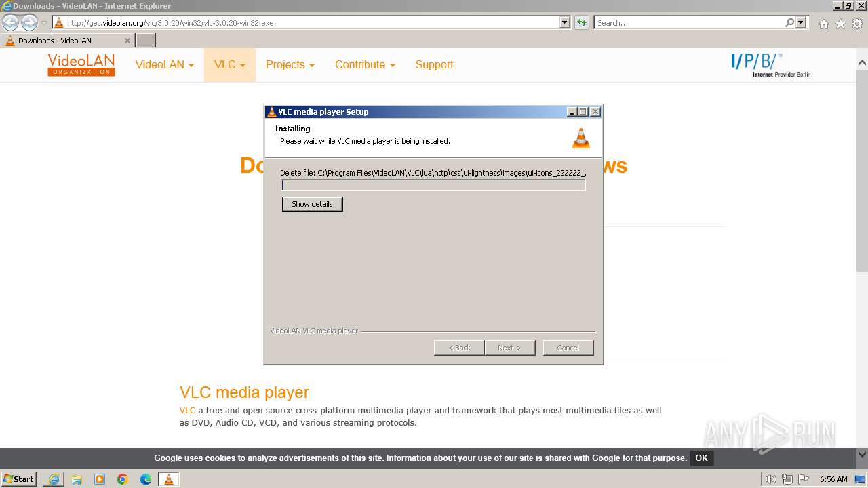Click the 'Delete file' status text in Setup
Viewport: 868px width, 488px height.
433,173
